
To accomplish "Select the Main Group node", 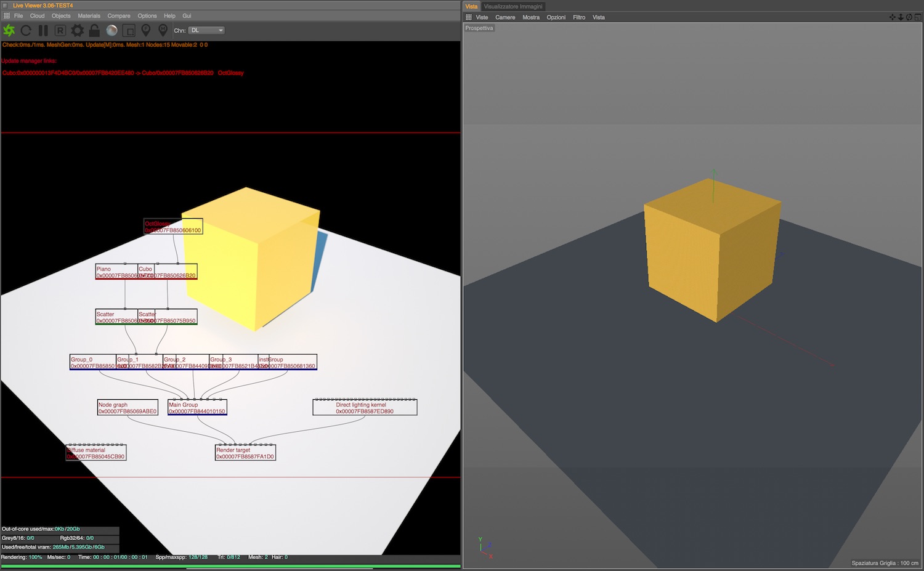I will click(197, 408).
